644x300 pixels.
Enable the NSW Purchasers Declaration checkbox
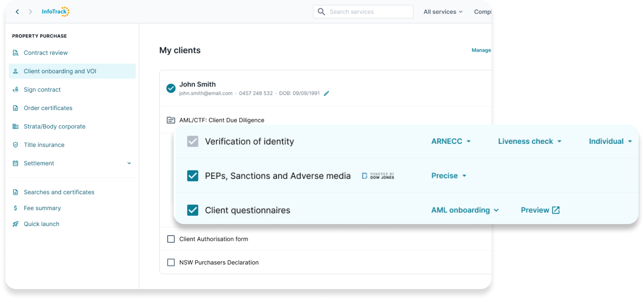pos(171,263)
